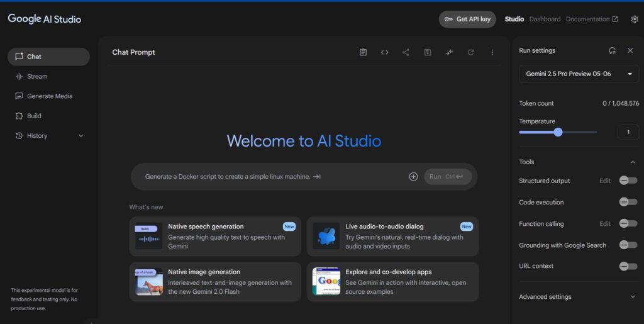Enable Code execution switch
The image size is (644, 324).
(x=628, y=202)
